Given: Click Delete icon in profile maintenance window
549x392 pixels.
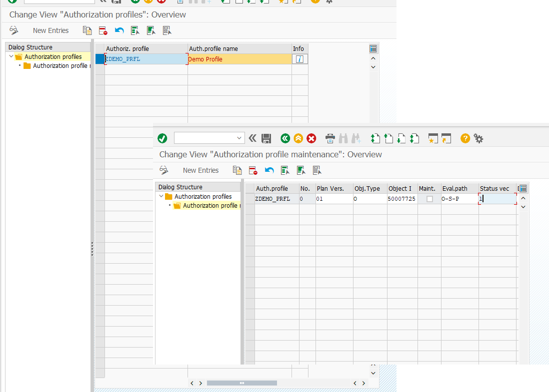Looking at the screenshot, I should (x=253, y=170).
